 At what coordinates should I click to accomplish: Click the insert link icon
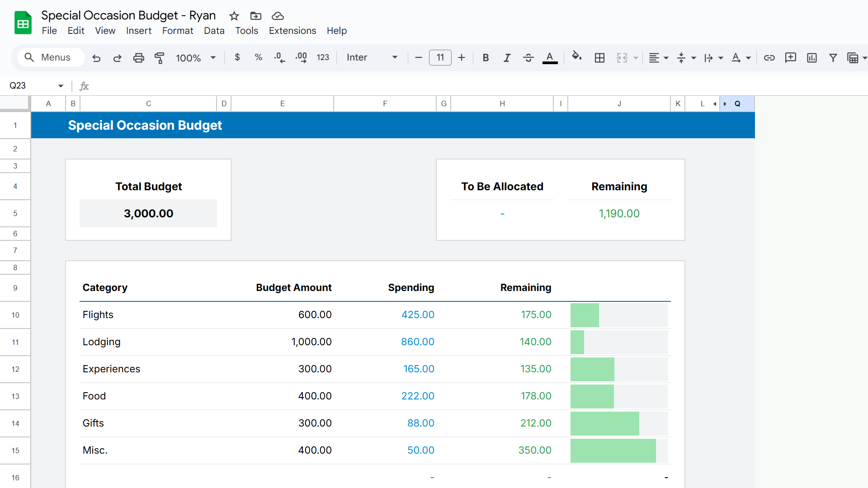pyautogui.click(x=769, y=58)
